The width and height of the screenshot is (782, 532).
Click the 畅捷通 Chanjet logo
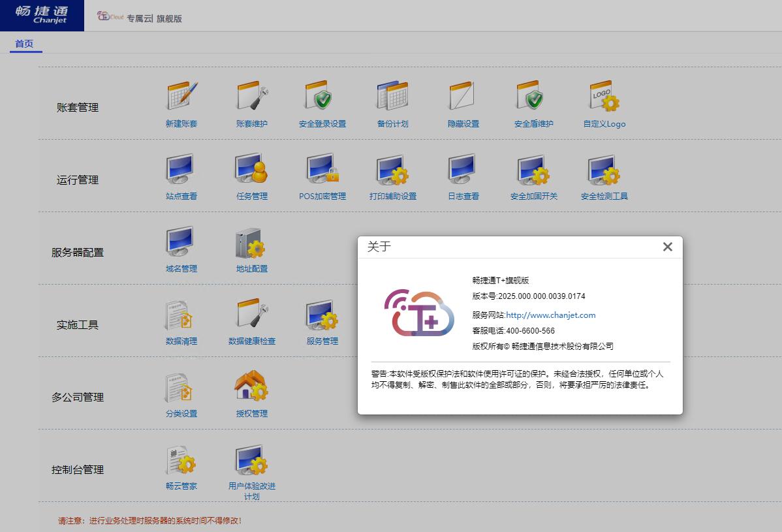(x=42, y=16)
